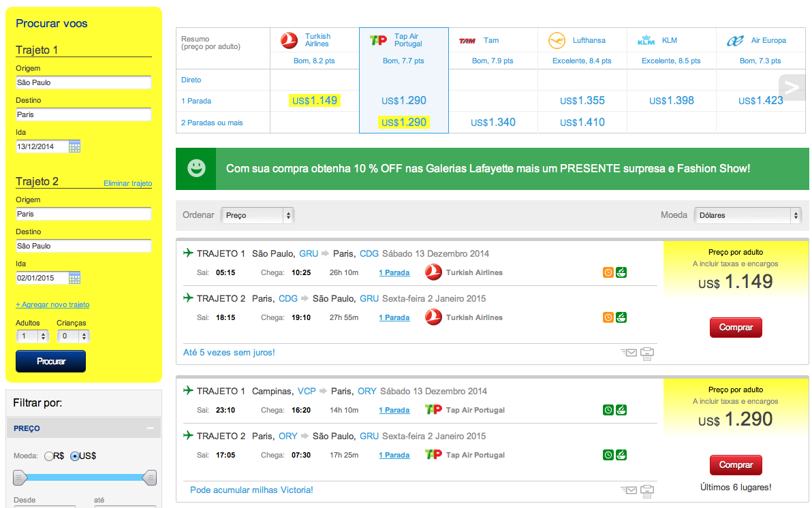Click the next arrow in the airline summary

click(x=792, y=86)
